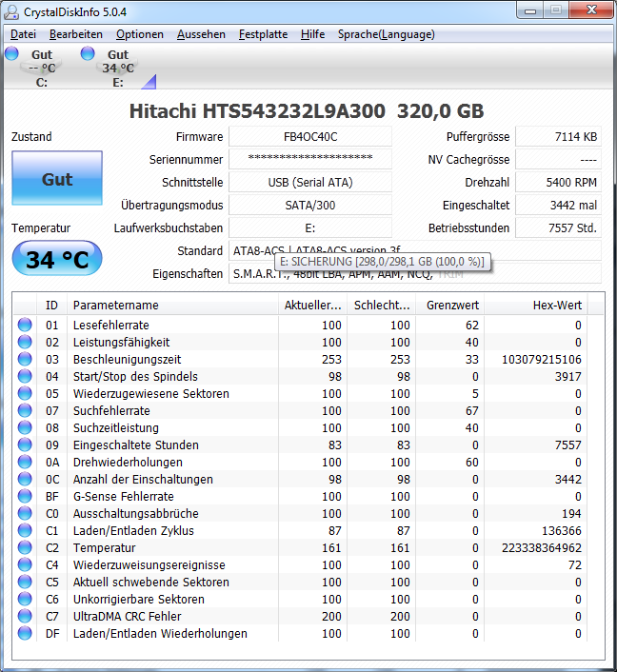This screenshot has height=672, width=617.
Task: Click the blue status orb for drive C:
Action: pyautogui.click(x=11, y=53)
